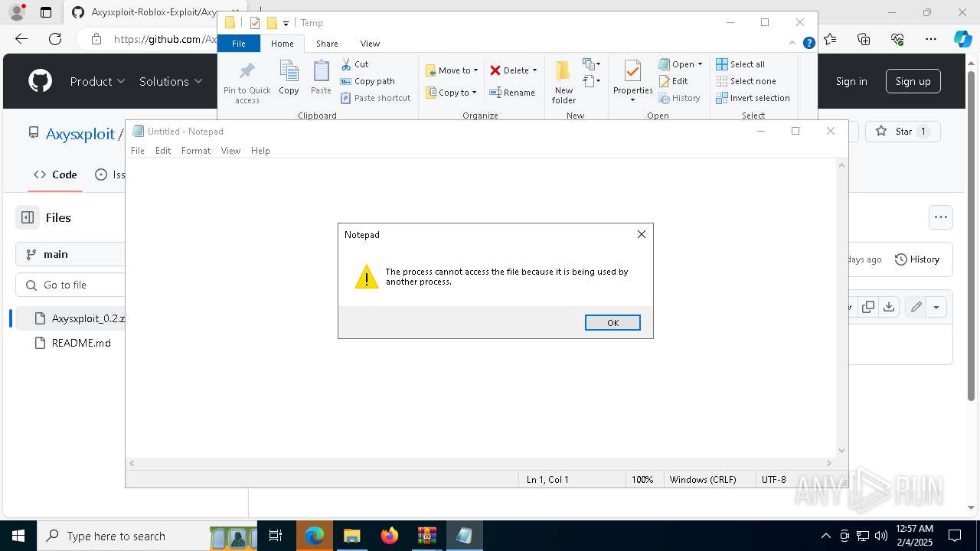Viewport: 980px width, 551px height.
Task: Select the Home tab in the Explorer ribbon
Action: [282, 44]
